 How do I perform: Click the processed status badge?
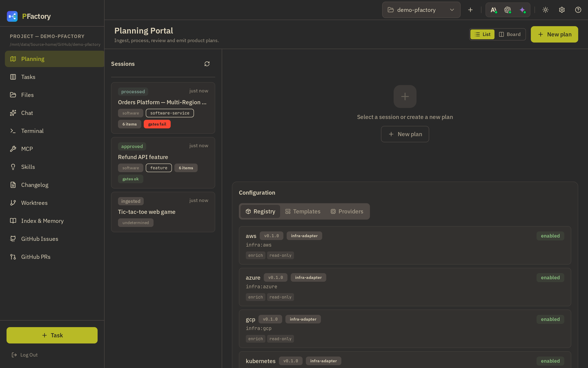point(133,92)
